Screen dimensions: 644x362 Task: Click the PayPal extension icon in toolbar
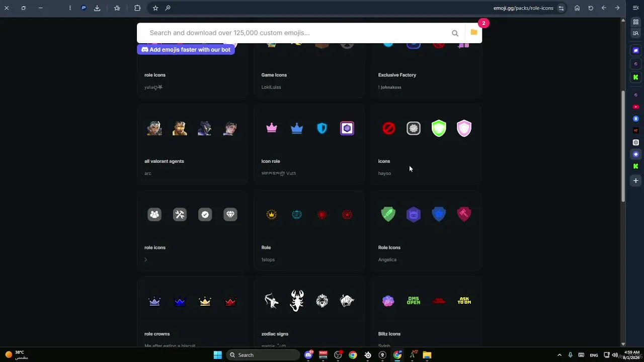84,8
